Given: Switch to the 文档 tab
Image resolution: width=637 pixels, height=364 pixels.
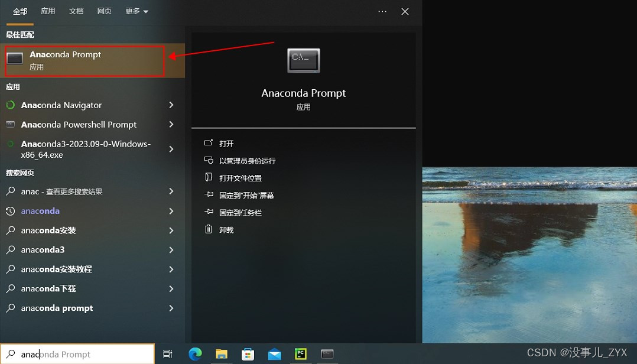Looking at the screenshot, I should tap(76, 11).
